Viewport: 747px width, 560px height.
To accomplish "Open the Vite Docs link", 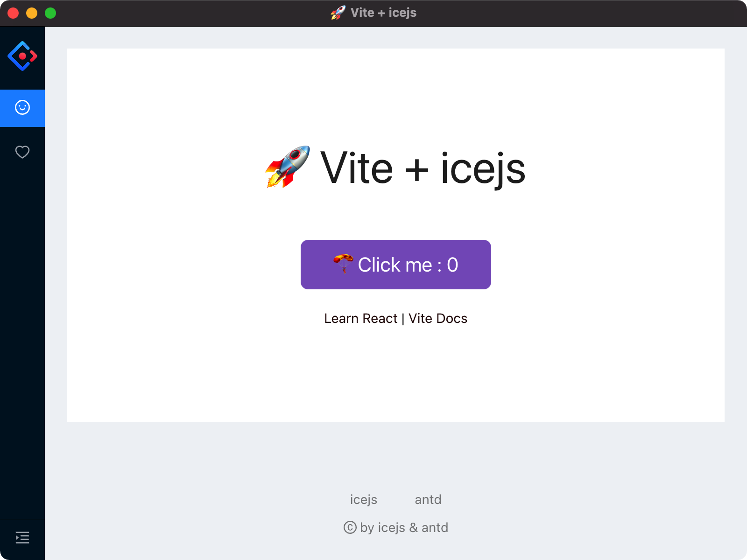I will click(x=438, y=318).
